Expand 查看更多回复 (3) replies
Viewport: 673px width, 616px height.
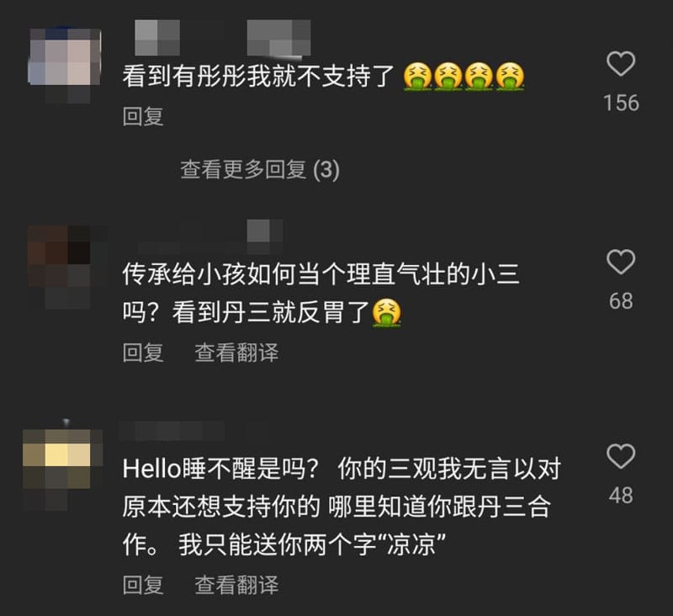260,169
